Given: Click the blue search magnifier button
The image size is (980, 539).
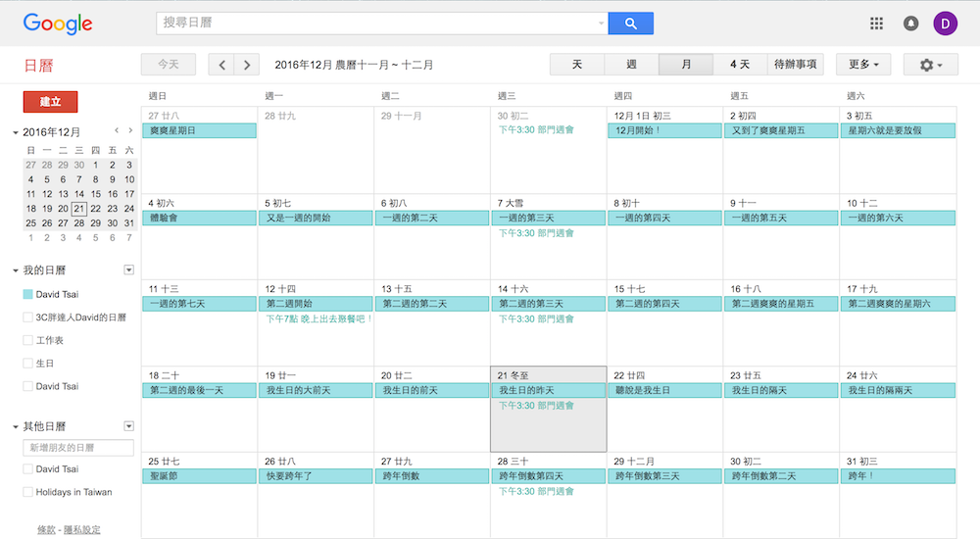Looking at the screenshot, I should [x=630, y=24].
